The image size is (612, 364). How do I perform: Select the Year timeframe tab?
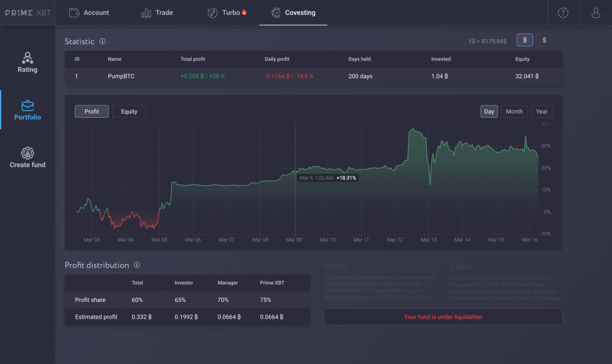click(541, 111)
